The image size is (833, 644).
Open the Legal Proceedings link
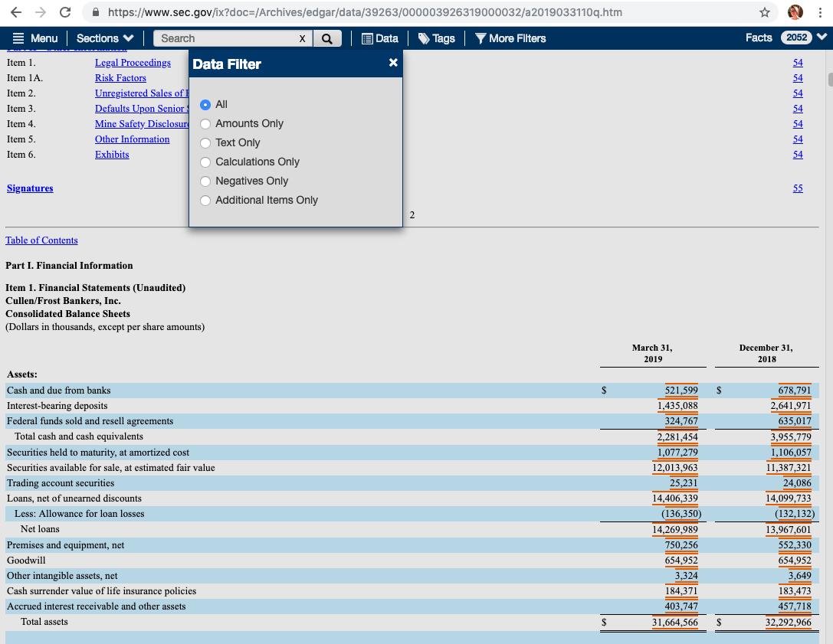pyautogui.click(x=133, y=63)
